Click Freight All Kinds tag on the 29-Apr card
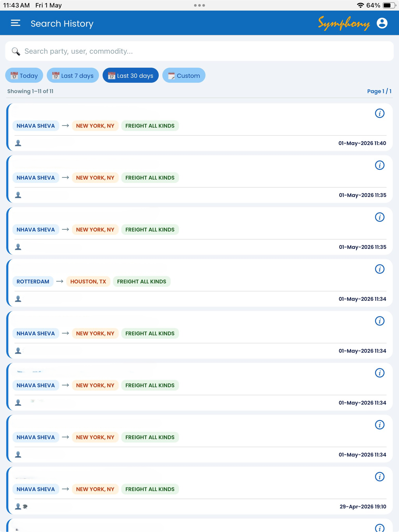399x532 pixels. [150, 489]
